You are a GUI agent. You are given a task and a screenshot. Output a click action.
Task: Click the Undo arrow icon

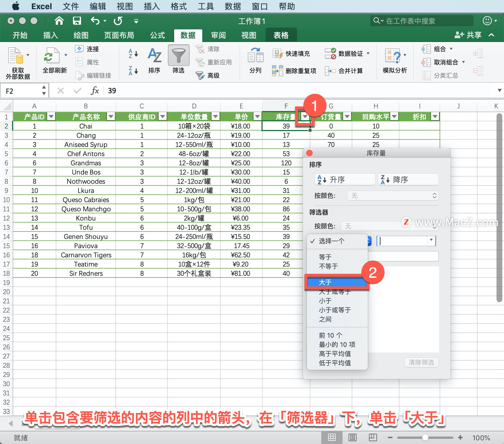(95, 21)
